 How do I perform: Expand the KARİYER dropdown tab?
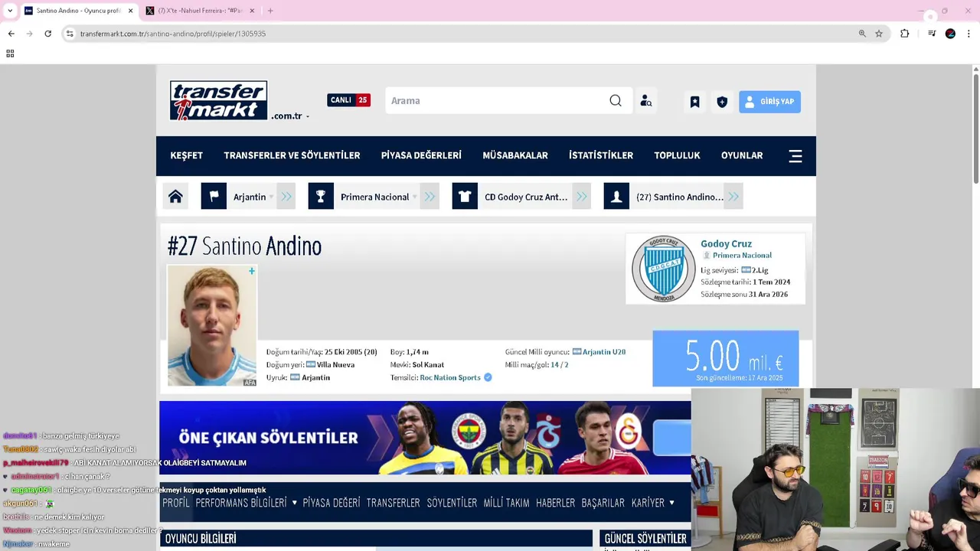[x=653, y=503]
